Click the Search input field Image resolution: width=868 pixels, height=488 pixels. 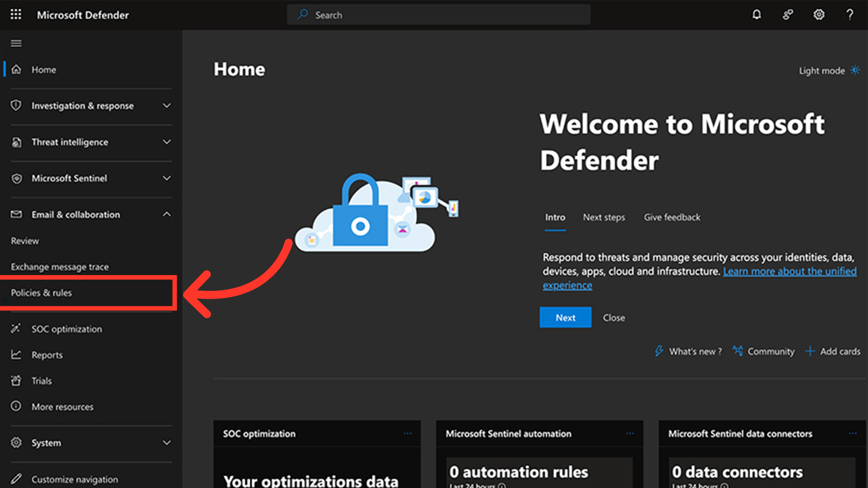click(439, 15)
